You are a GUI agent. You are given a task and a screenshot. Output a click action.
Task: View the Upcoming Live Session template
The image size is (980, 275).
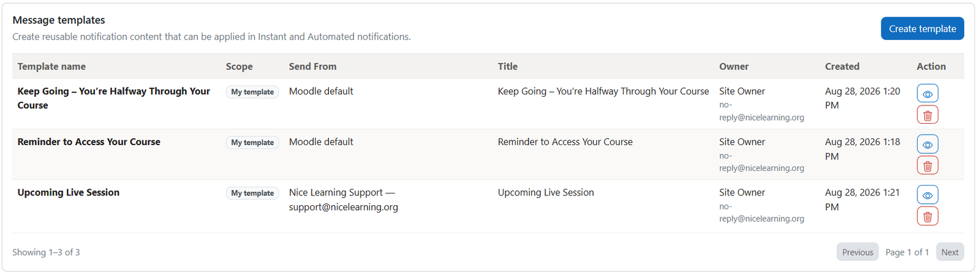click(x=927, y=195)
